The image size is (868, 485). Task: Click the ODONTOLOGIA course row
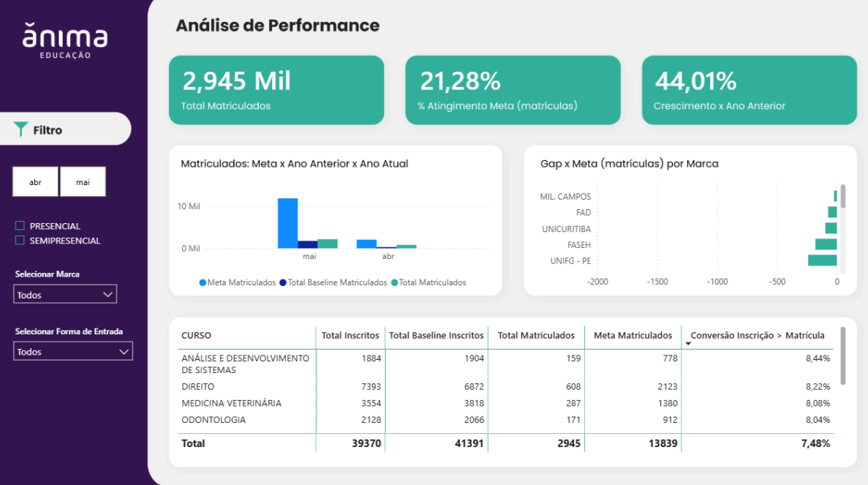[505, 420]
